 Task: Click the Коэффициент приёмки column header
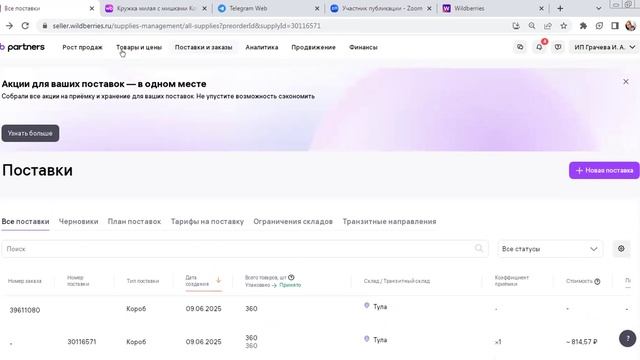[512, 280]
